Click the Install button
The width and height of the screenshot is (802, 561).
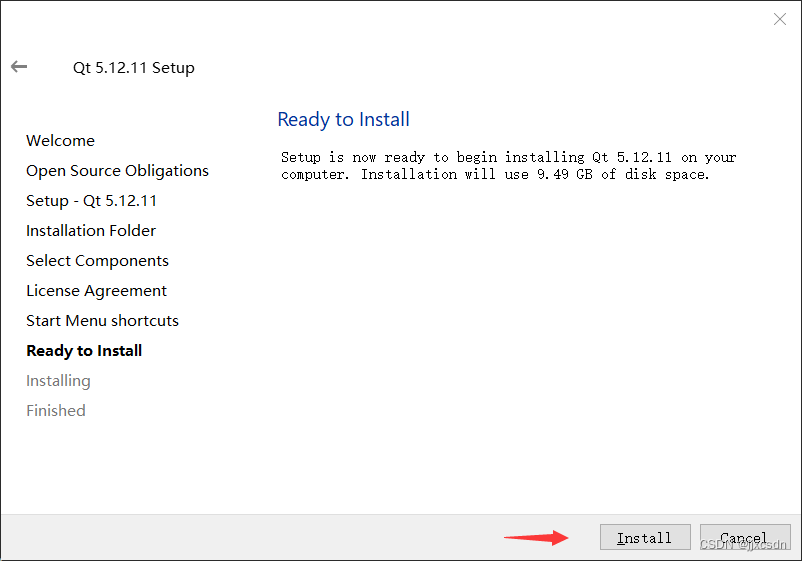(645, 537)
